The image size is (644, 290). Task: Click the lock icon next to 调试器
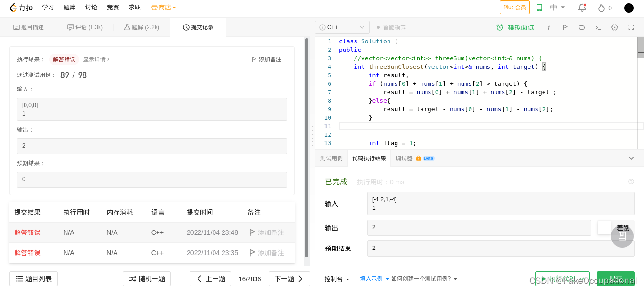pyautogui.click(x=419, y=158)
